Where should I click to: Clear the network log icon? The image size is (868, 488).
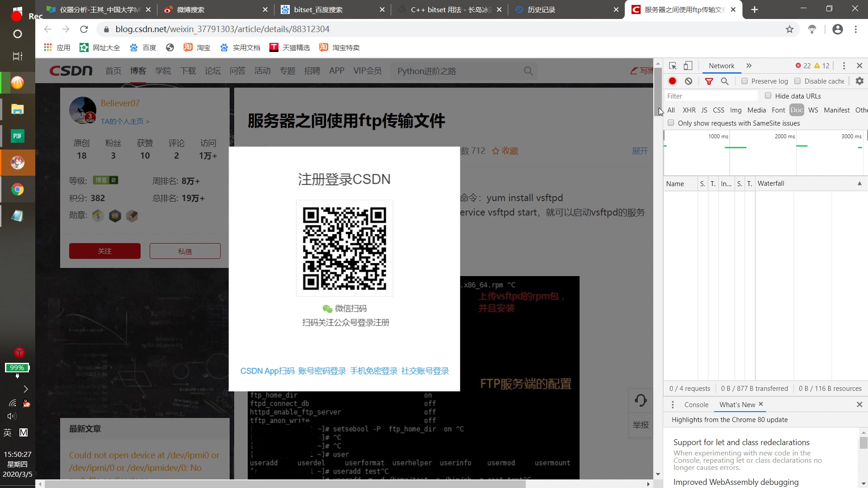689,81
